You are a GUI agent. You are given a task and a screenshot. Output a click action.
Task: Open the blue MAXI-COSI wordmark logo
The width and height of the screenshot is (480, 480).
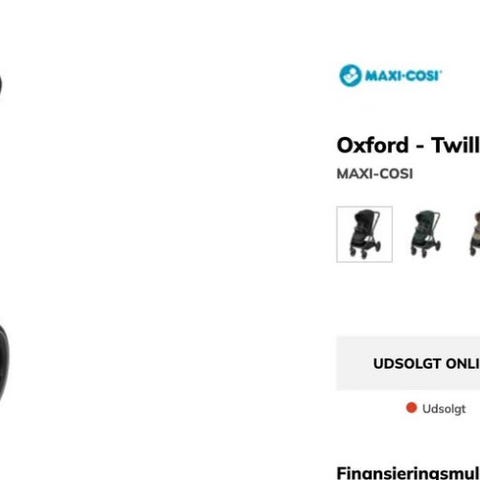(x=391, y=76)
